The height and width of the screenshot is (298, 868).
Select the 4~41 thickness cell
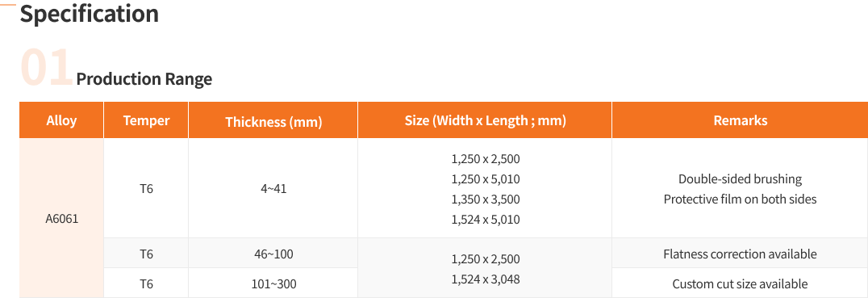pyautogui.click(x=273, y=188)
